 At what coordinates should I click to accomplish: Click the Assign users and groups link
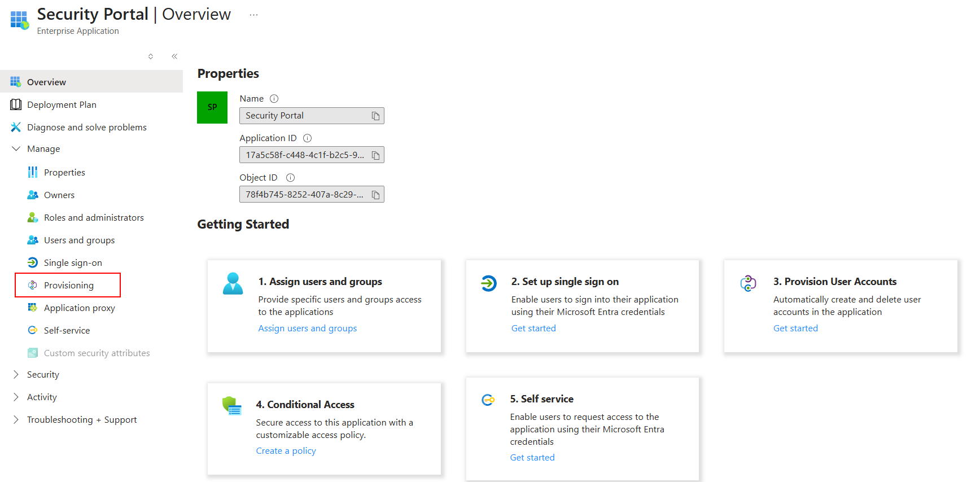pos(308,328)
